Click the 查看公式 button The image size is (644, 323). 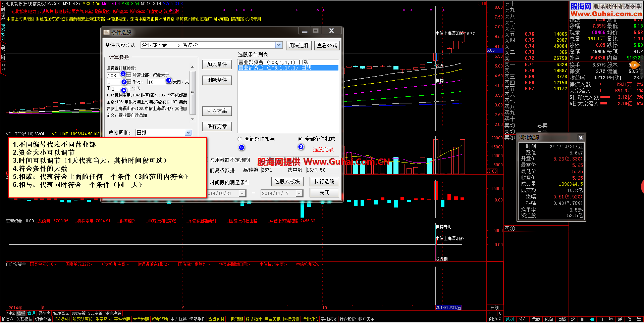tap(327, 46)
